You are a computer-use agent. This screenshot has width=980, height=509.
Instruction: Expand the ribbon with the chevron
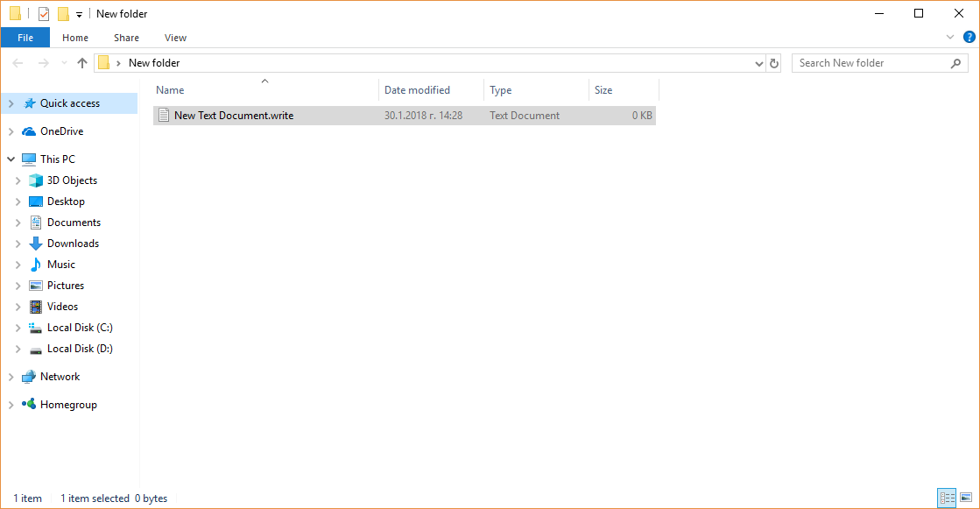[950, 38]
